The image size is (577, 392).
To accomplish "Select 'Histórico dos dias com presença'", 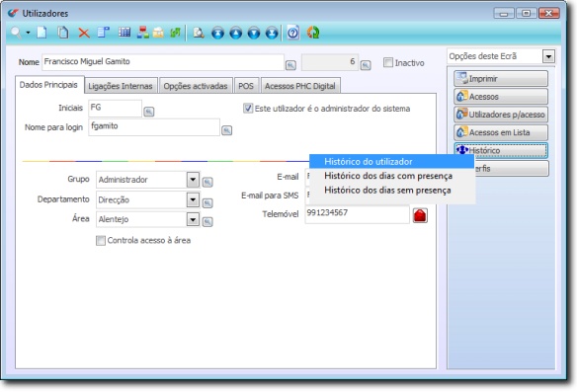I will [x=392, y=176].
